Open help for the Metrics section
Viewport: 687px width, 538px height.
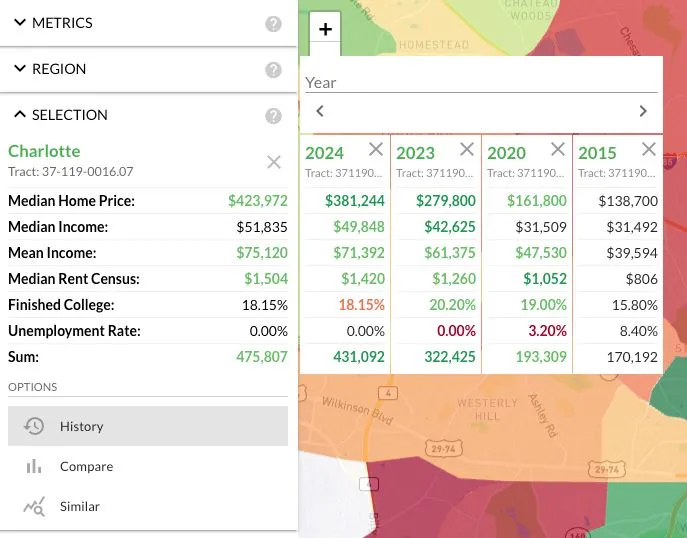pyautogui.click(x=273, y=24)
